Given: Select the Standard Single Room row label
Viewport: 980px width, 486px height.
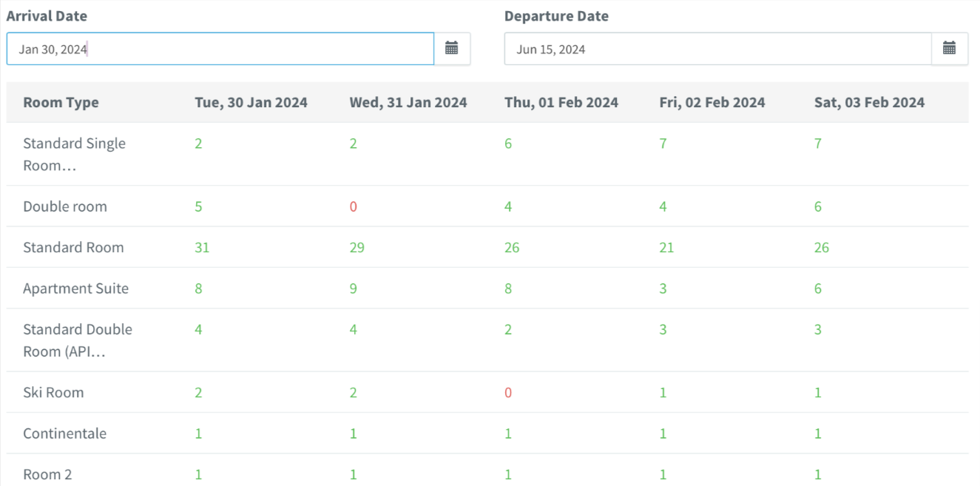Looking at the screenshot, I should click(74, 154).
